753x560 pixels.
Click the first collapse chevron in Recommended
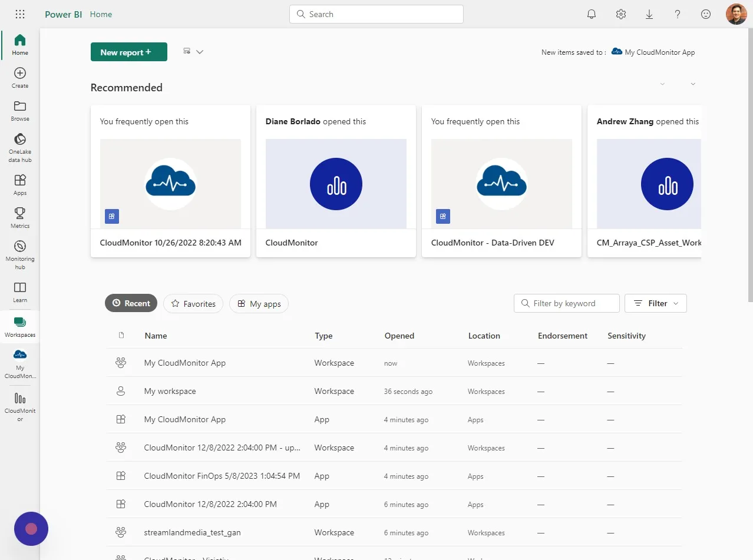(x=662, y=84)
